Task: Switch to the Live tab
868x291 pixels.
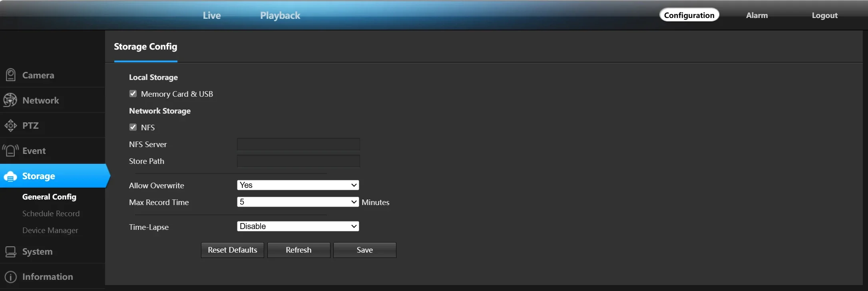Action: (212, 16)
